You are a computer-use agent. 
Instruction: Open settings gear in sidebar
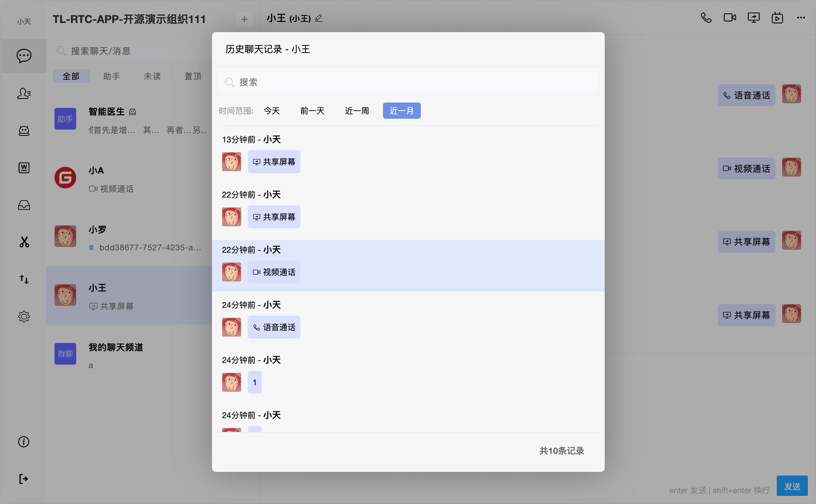(24, 317)
